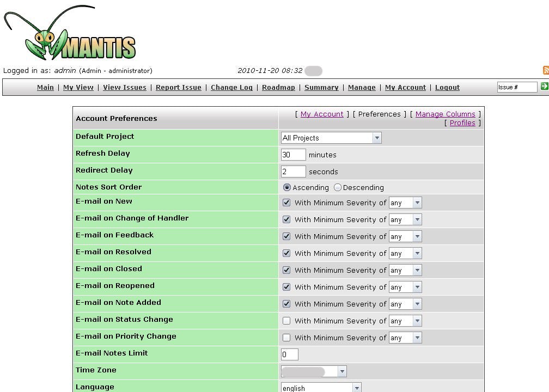Select Ascending notes sort order
549x392 pixels.
pos(286,188)
